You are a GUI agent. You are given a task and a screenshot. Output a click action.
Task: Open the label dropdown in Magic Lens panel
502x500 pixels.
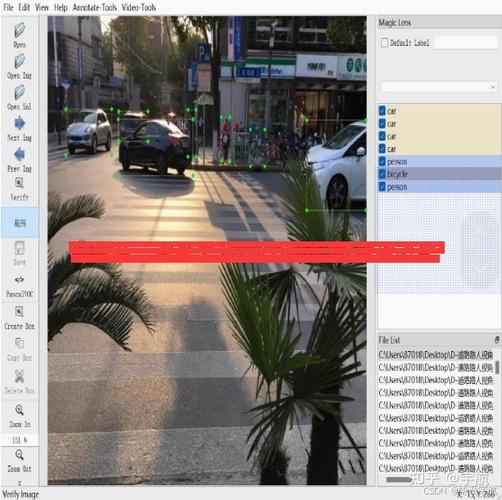(x=440, y=87)
